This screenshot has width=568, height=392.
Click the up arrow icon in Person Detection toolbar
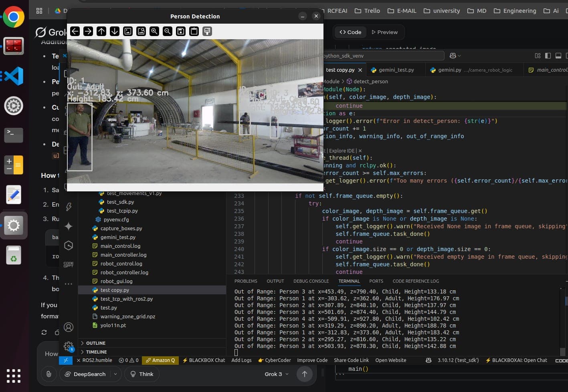[x=101, y=31]
